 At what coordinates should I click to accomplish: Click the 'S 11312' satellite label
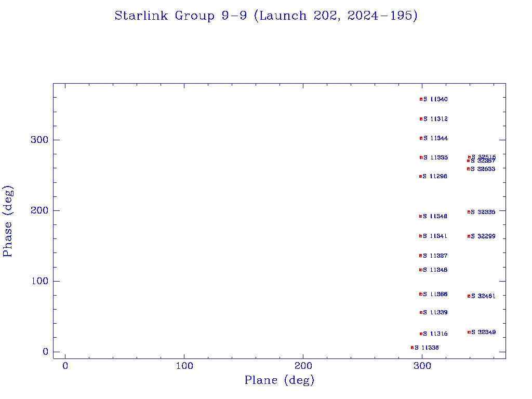[x=435, y=119]
